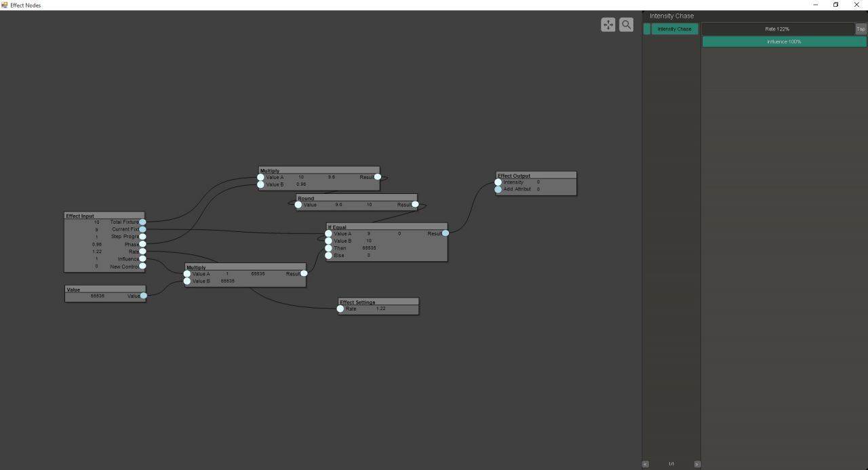This screenshot has height=470, width=868.
Task: Click the Intensity input port on Effect Output
Action: coord(498,182)
